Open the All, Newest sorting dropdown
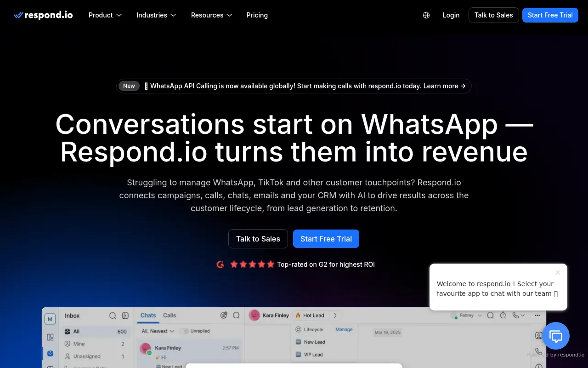This screenshot has width=588, height=368. 157,331
